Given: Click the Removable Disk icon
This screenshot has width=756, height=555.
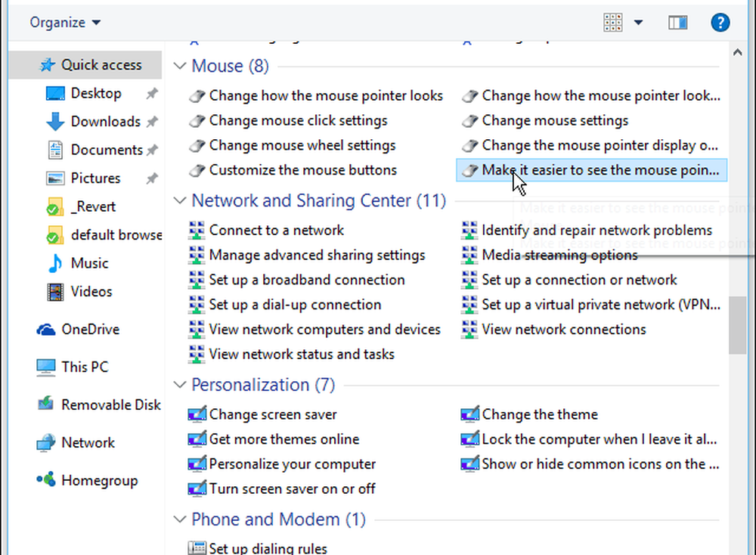Looking at the screenshot, I should pyautogui.click(x=46, y=403).
